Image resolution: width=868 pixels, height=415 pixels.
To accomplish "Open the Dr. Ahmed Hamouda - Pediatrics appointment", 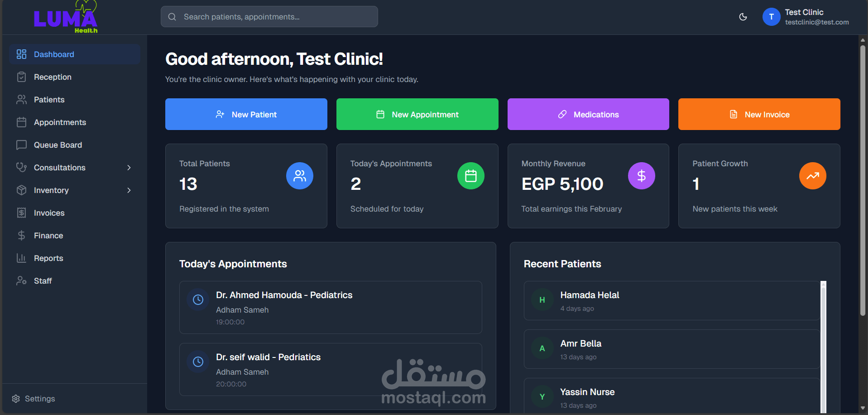I will [331, 307].
